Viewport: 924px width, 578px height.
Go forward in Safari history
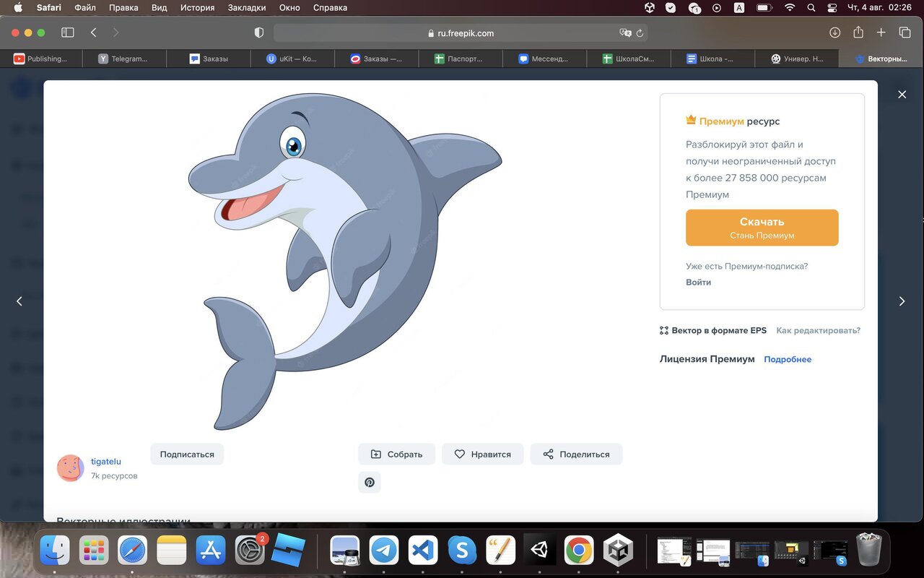click(x=115, y=33)
